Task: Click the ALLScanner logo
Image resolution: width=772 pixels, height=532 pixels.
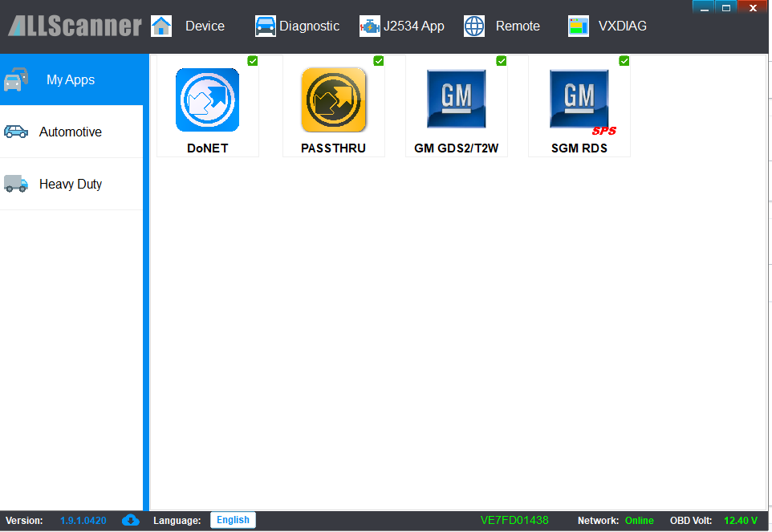Action: click(x=75, y=26)
